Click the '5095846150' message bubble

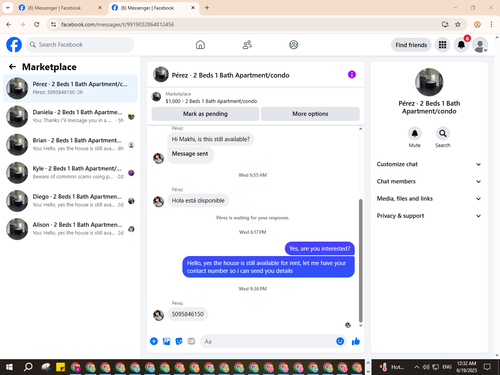[x=188, y=314]
